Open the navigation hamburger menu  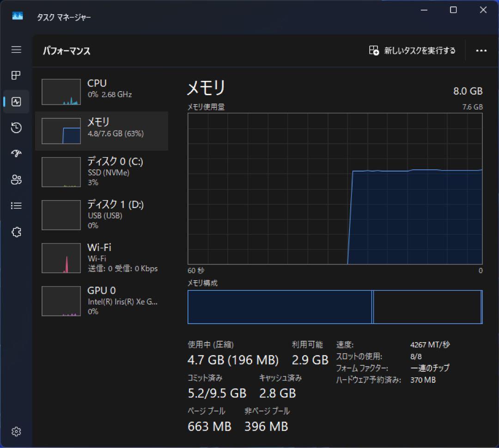[16, 50]
